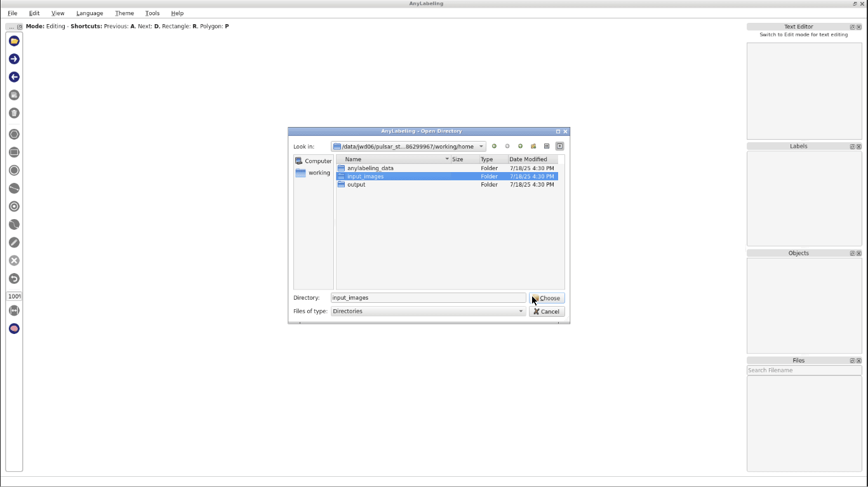Switch dialog to List View
Viewport: 868px width, 487px height.
tap(546, 146)
